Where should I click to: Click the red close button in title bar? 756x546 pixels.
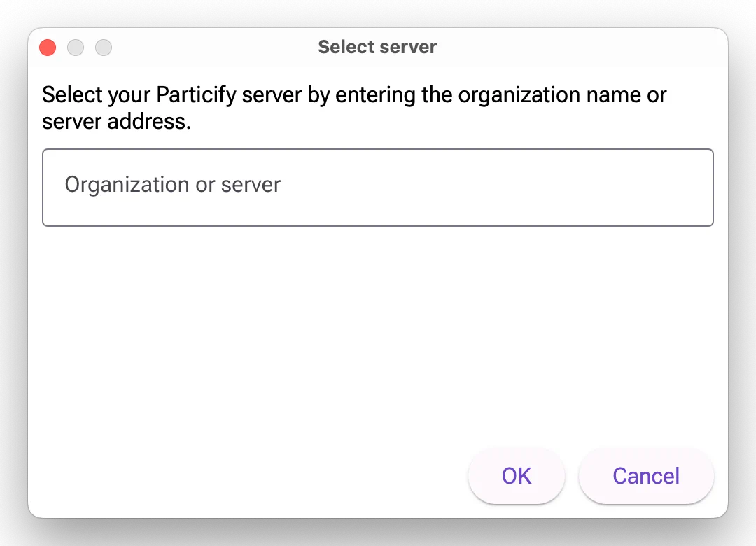(x=48, y=48)
